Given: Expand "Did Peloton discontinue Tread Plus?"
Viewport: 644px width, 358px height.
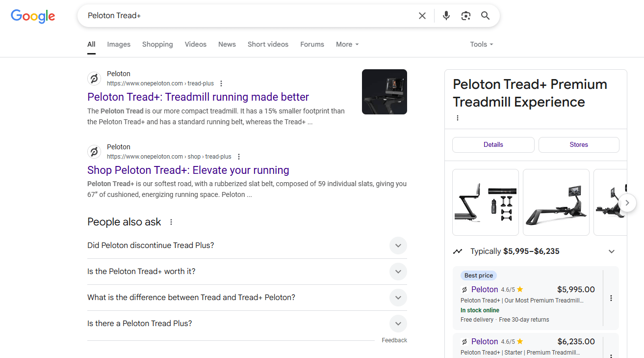Looking at the screenshot, I should 398,246.
